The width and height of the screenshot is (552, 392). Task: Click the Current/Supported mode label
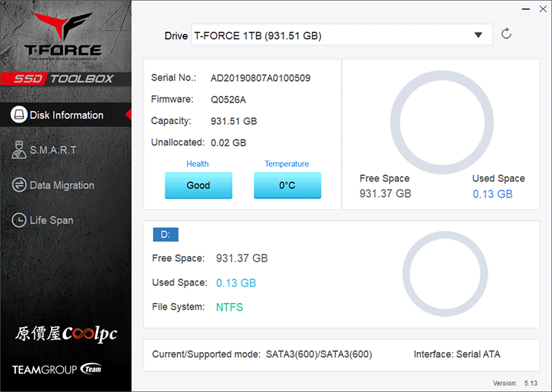click(206, 354)
